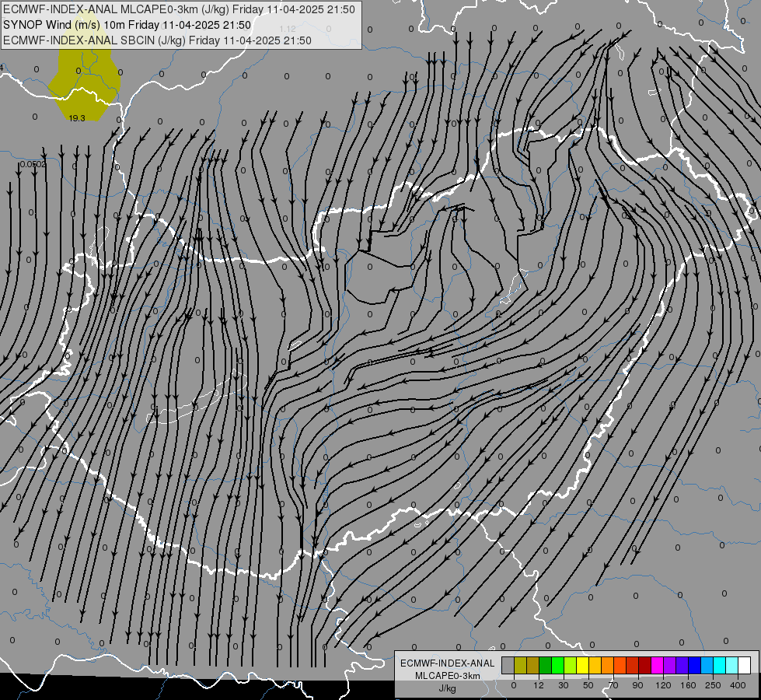Click the gray swatch in the legend
761x700 pixels.
click(x=508, y=666)
